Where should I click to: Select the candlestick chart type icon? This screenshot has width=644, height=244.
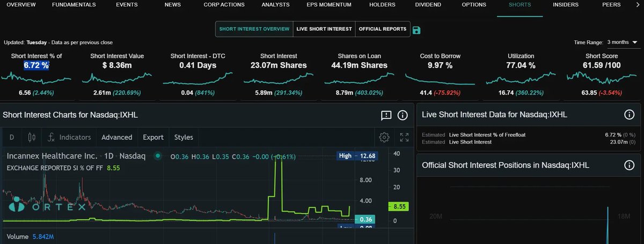click(x=31, y=137)
